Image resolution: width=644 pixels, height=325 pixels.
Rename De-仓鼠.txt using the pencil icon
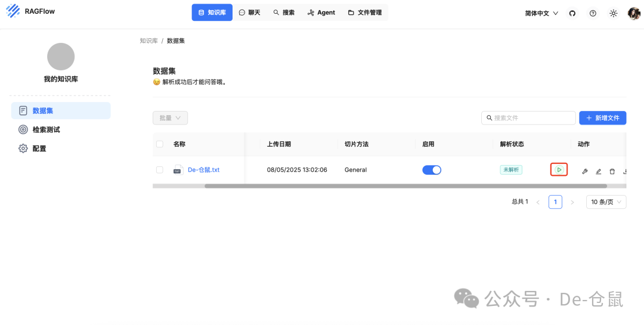click(x=599, y=171)
